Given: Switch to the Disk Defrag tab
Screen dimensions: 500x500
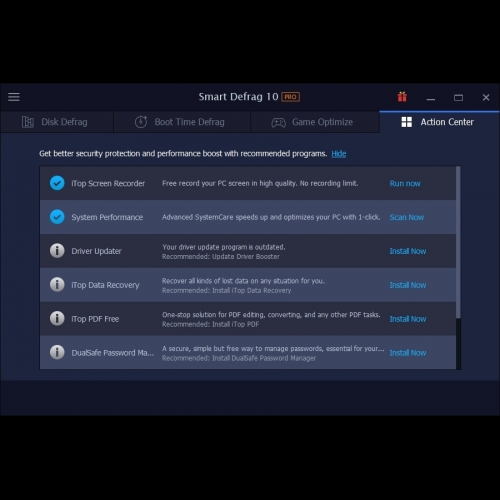Looking at the screenshot, I should point(57,122).
